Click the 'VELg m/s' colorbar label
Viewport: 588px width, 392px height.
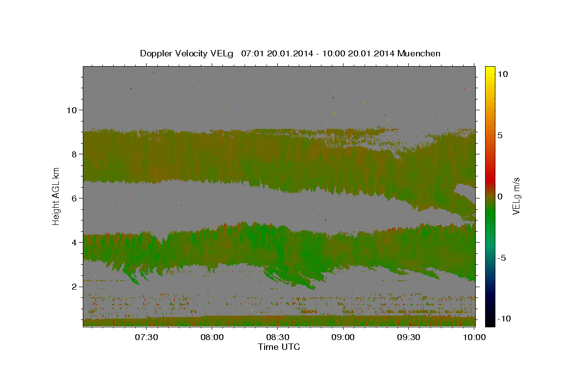coord(516,196)
